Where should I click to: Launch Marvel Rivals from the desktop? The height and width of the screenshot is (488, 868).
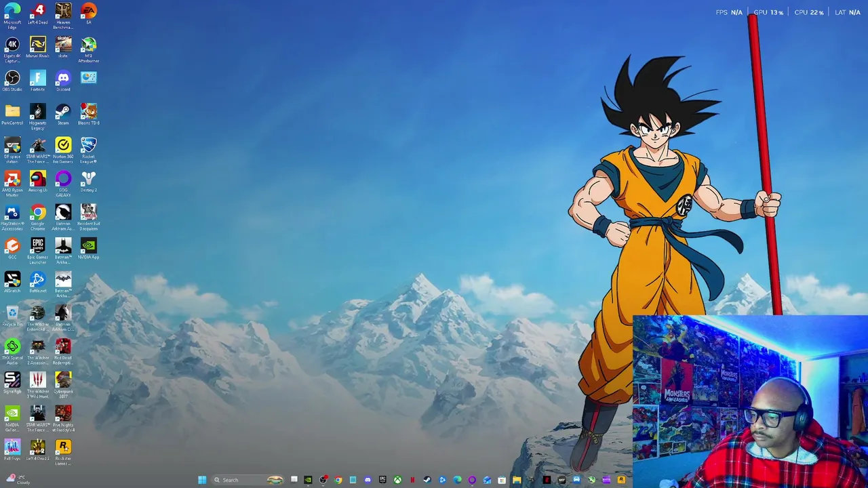(x=38, y=47)
